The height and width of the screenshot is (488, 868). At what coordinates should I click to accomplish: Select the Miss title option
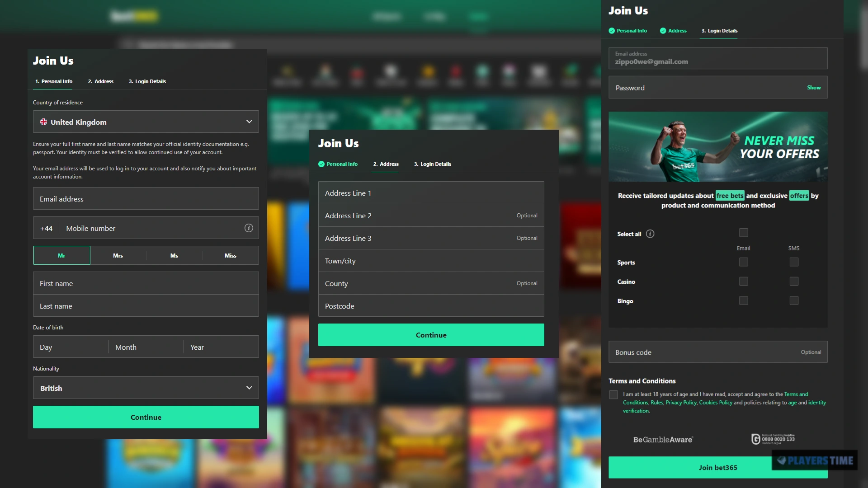231,255
